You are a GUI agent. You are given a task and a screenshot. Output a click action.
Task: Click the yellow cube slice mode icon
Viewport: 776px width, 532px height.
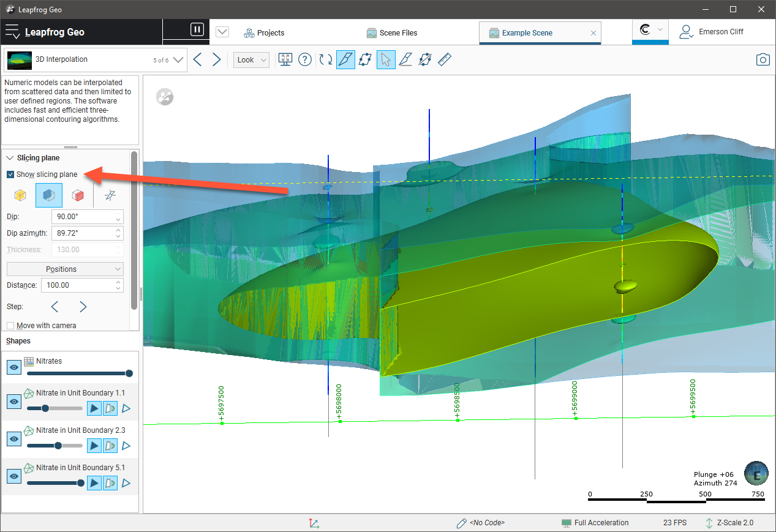(20, 195)
